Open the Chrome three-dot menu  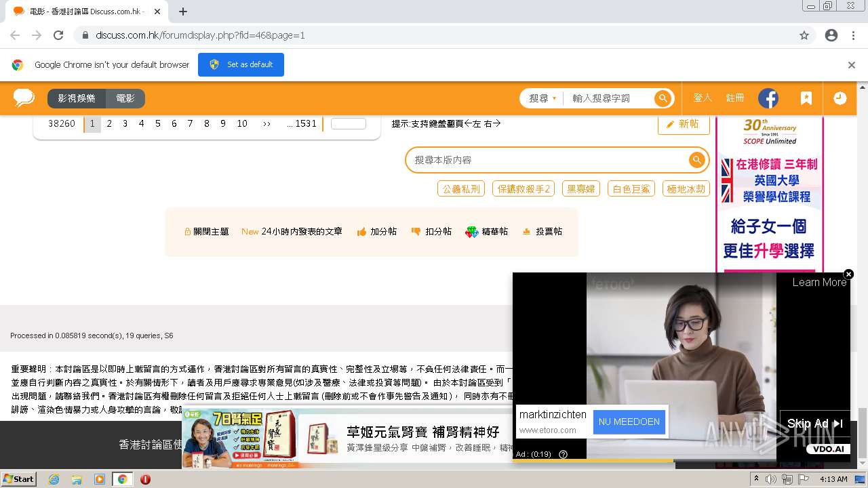[x=853, y=35]
